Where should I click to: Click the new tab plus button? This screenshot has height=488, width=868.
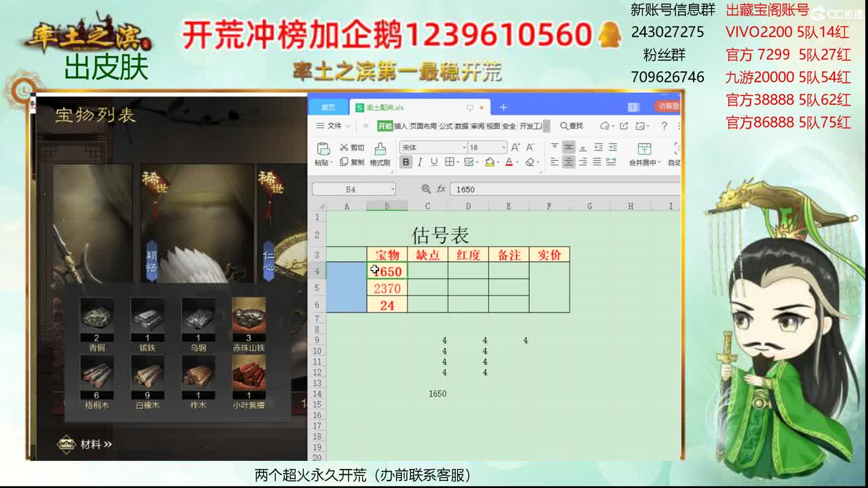click(x=503, y=107)
